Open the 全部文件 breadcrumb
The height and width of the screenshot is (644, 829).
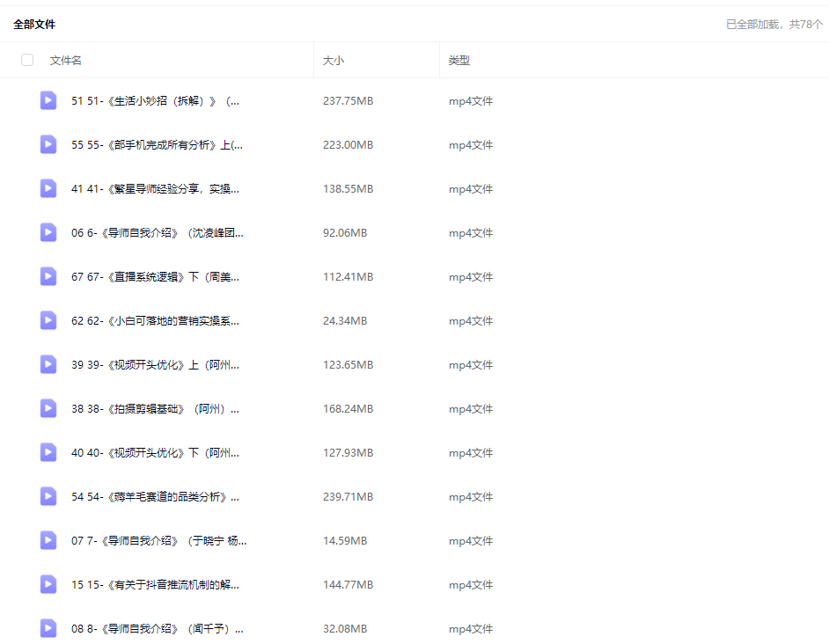(x=34, y=24)
